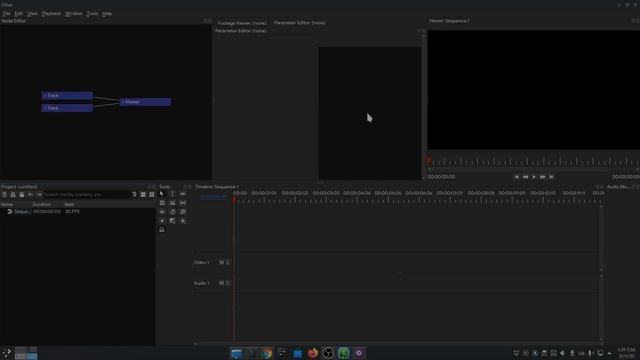Open the File menu

coord(6,13)
